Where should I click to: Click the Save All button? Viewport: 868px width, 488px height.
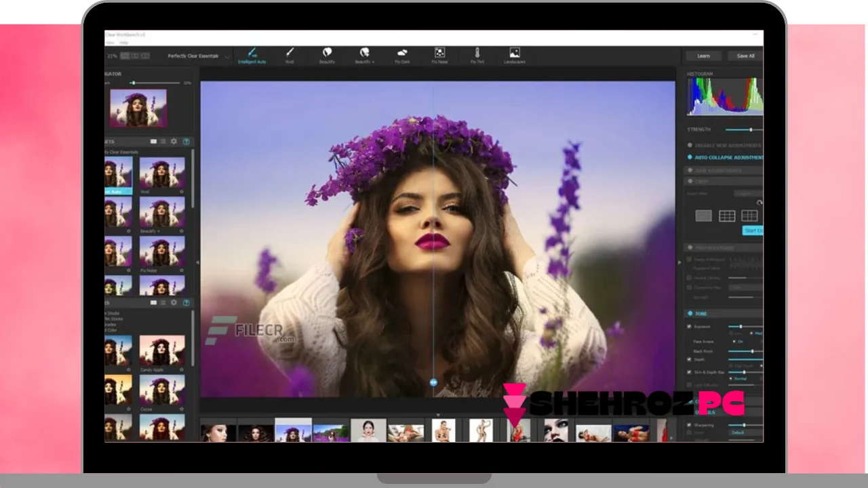(745, 56)
